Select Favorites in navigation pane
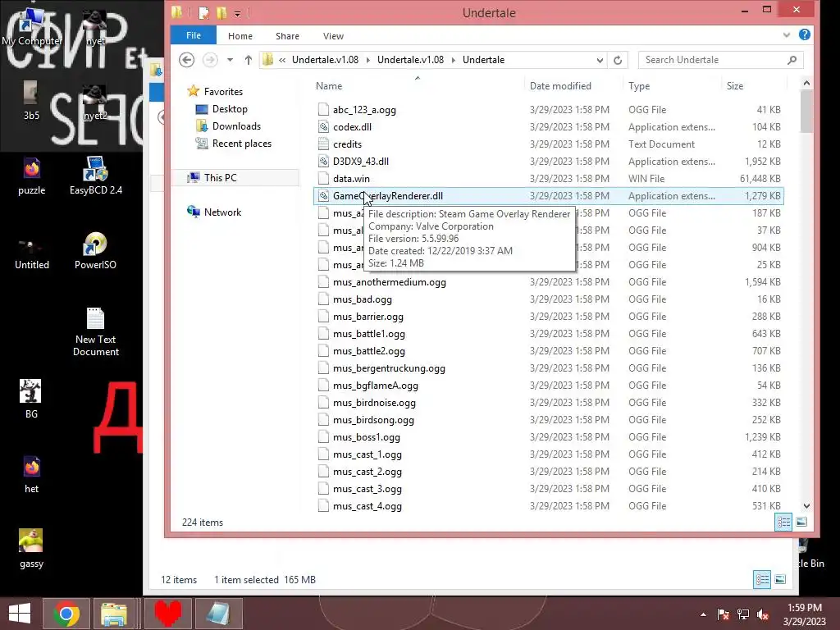Viewport: 840px width, 630px height. (x=223, y=92)
